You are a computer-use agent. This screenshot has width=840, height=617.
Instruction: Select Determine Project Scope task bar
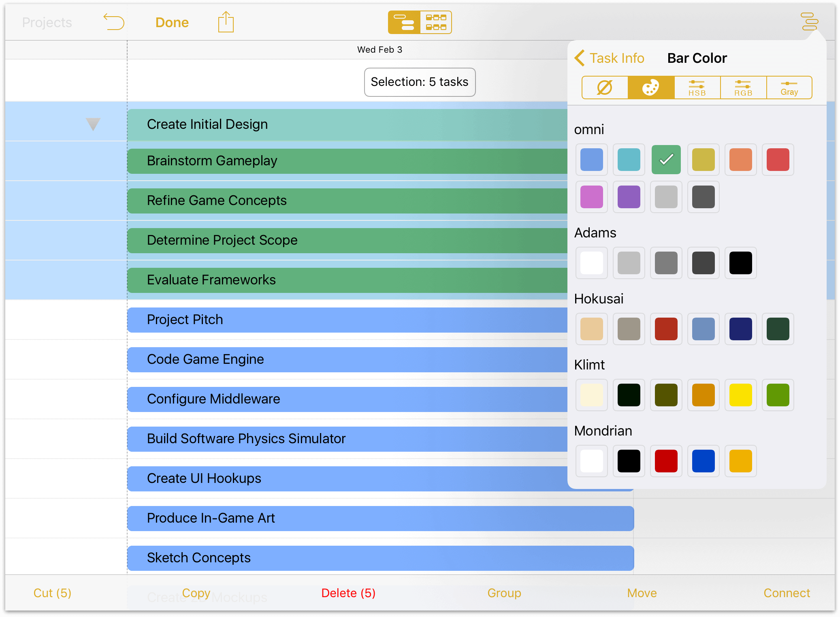pyautogui.click(x=348, y=240)
